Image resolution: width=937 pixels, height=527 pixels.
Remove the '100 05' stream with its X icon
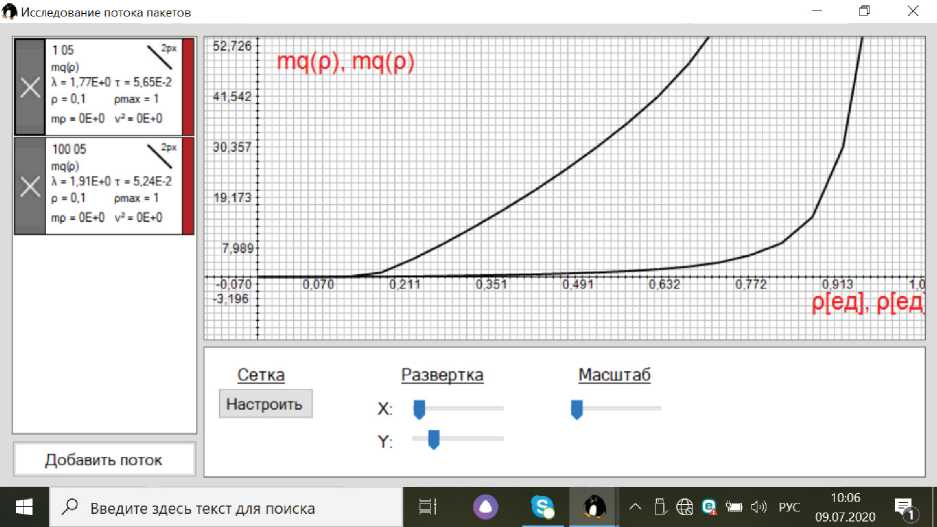tap(30, 186)
